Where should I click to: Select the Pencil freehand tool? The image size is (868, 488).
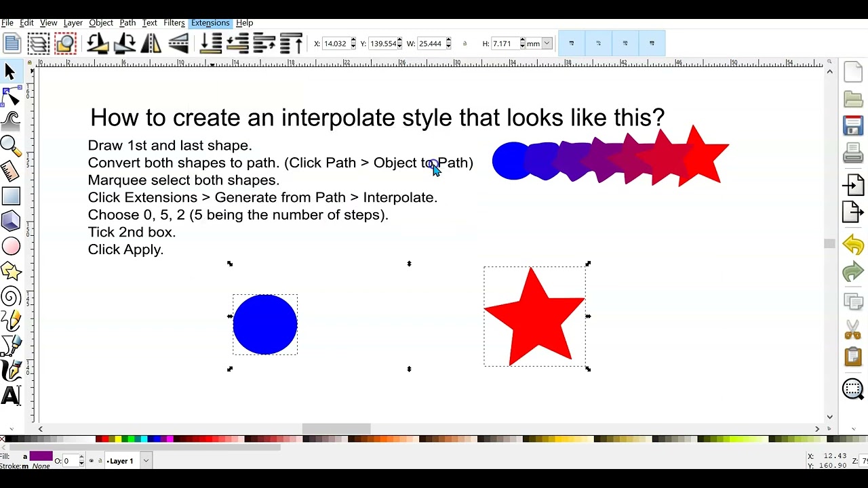tap(11, 321)
